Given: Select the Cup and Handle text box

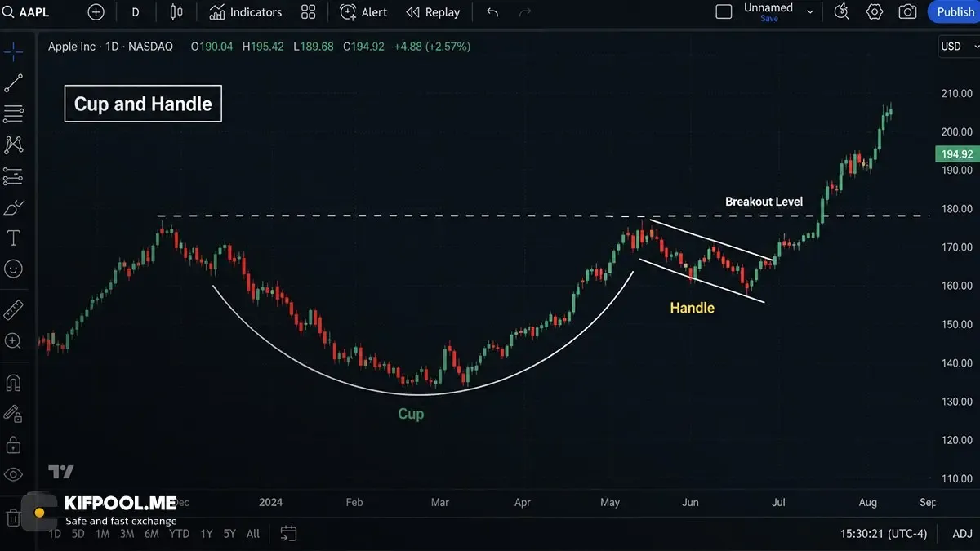Looking at the screenshot, I should click(x=143, y=104).
